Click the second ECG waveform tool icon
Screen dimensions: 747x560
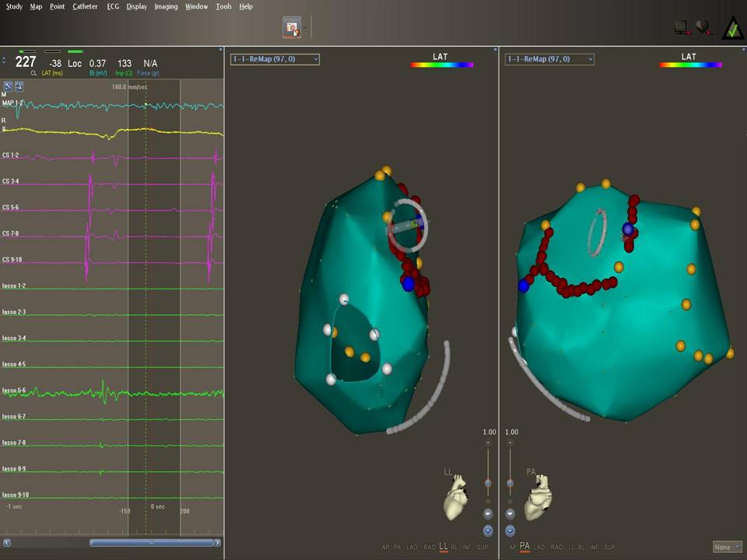19,86
